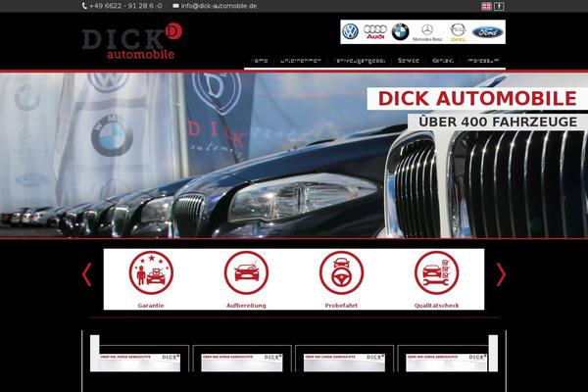Click the envelope icon beside the email address
This screenshot has width=588, height=392.
pyautogui.click(x=175, y=6)
